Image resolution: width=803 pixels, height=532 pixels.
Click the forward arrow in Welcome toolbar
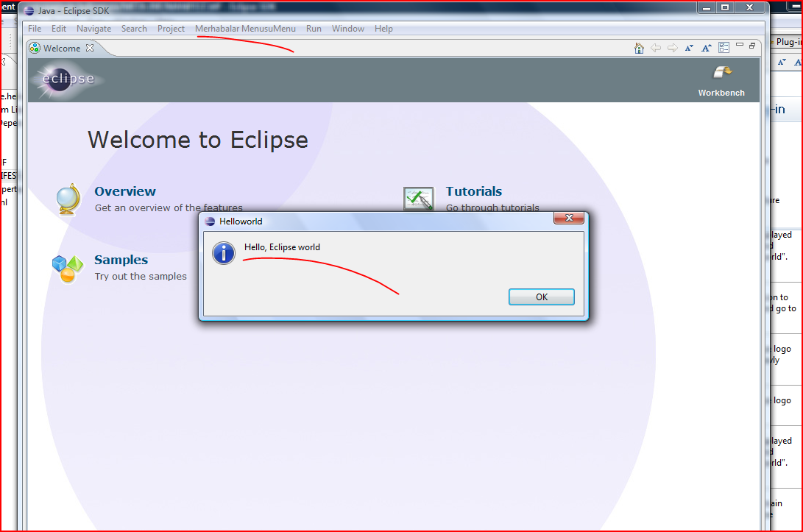[x=673, y=48]
